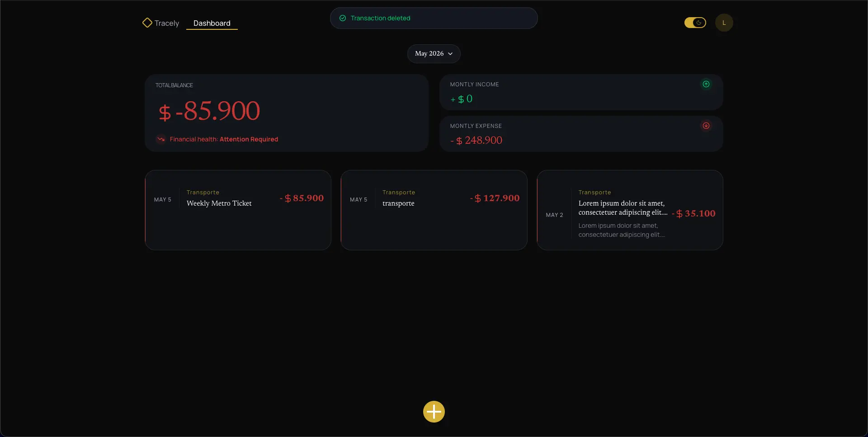Open the Dashboard tab
This screenshot has width=868, height=437.
click(212, 23)
